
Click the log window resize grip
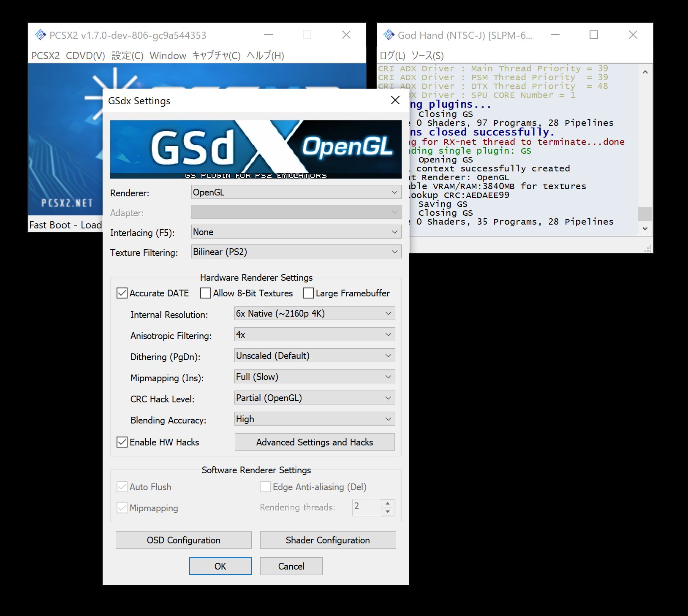pos(648,249)
